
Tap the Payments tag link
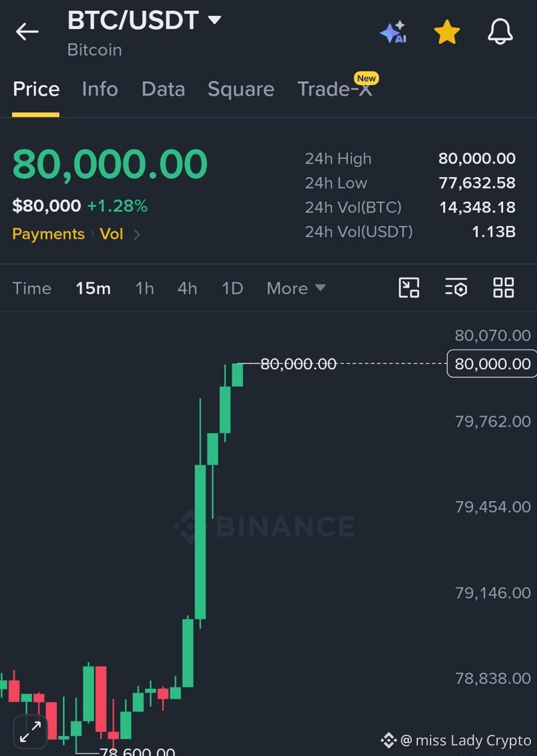[x=48, y=234]
